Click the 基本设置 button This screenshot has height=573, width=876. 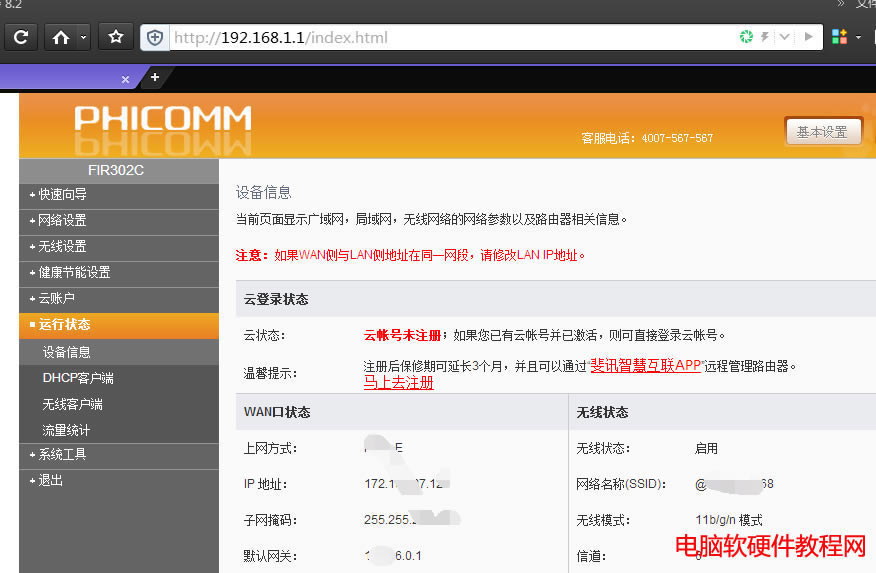tap(822, 132)
